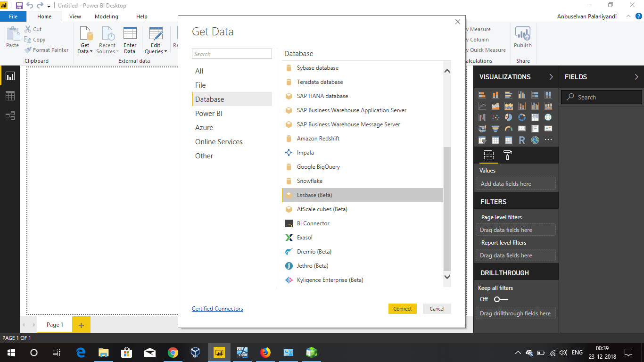Pick the area chart visualization
The width and height of the screenshot is (644, 362).
point(495,106)
